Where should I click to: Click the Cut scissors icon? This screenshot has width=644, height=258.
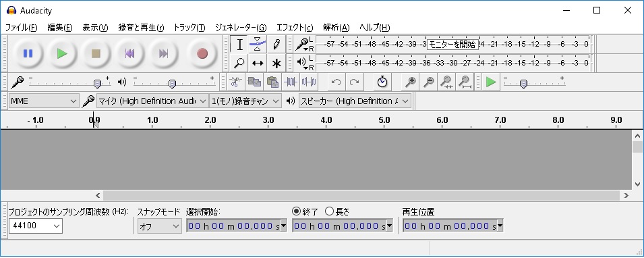(x=235, y=82)
